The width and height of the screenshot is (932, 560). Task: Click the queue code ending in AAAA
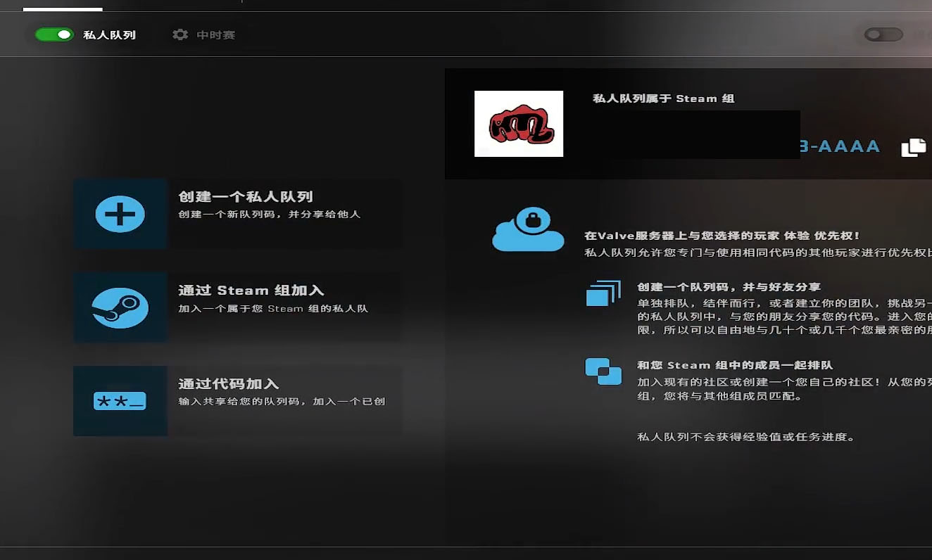click(x=840, y=146)
